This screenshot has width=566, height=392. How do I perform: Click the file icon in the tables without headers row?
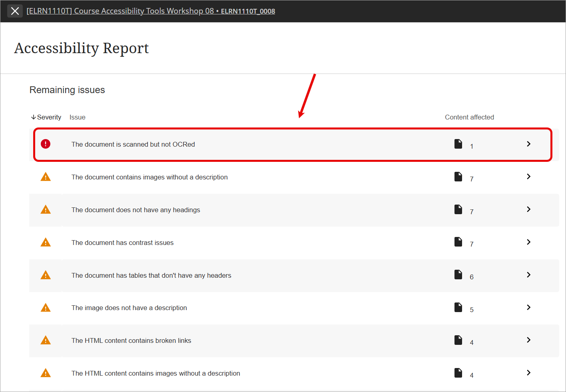point(458,275)
